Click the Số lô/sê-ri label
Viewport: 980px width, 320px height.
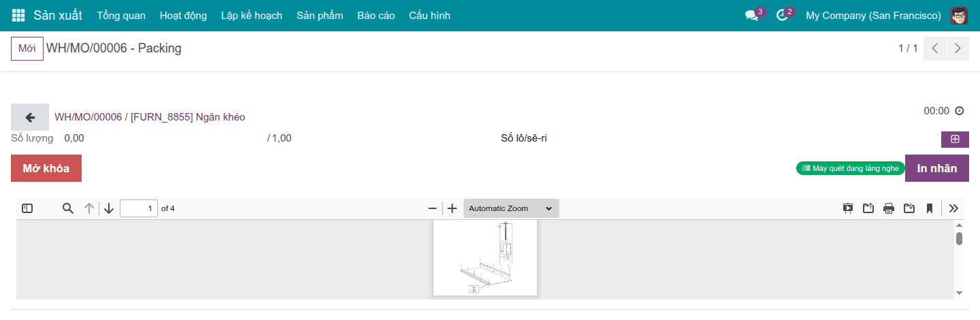click(x=524, y=138)
